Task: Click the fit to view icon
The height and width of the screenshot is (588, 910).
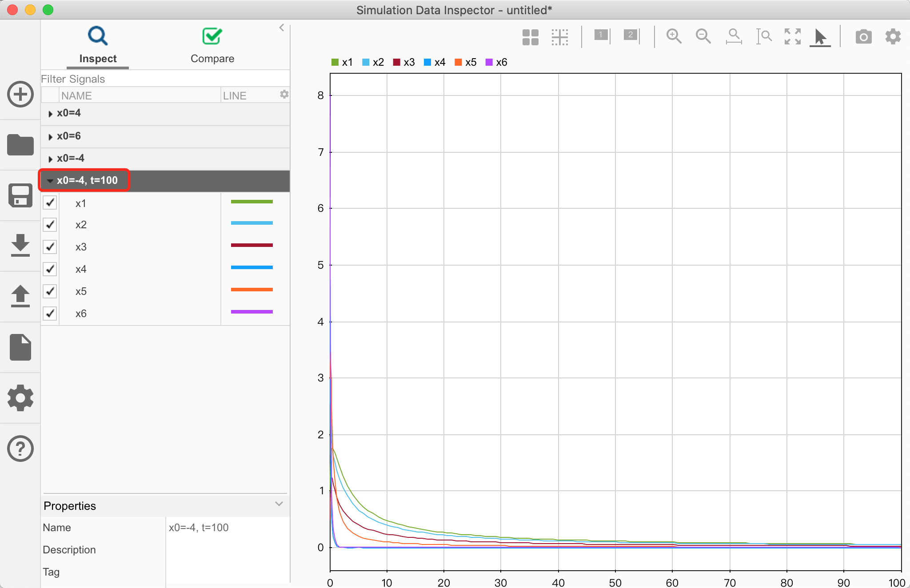Action: click(x=792, y=36)
